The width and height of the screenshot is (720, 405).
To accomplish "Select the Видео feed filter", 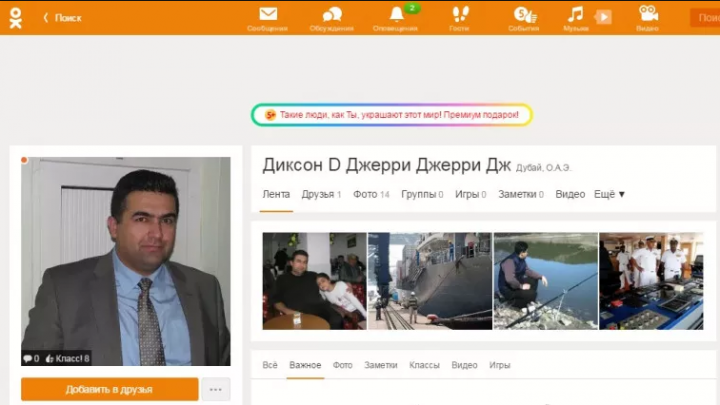I will (x=464, y=365).
